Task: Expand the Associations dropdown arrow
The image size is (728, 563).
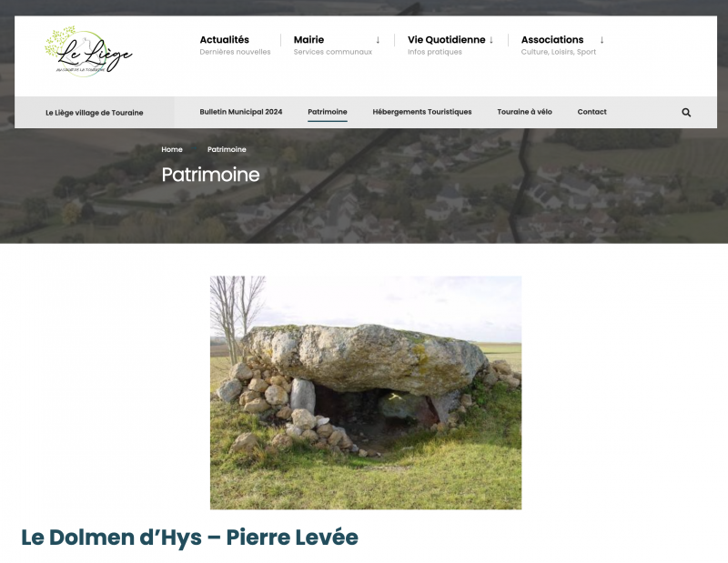Action: click(602, 40)
